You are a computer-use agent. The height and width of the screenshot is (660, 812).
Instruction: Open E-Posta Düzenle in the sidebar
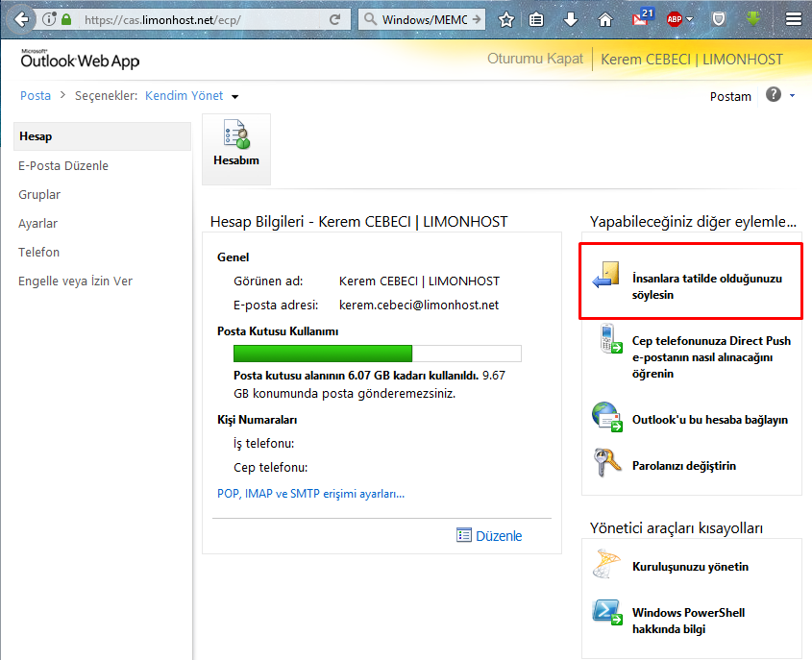coord(63,165)
